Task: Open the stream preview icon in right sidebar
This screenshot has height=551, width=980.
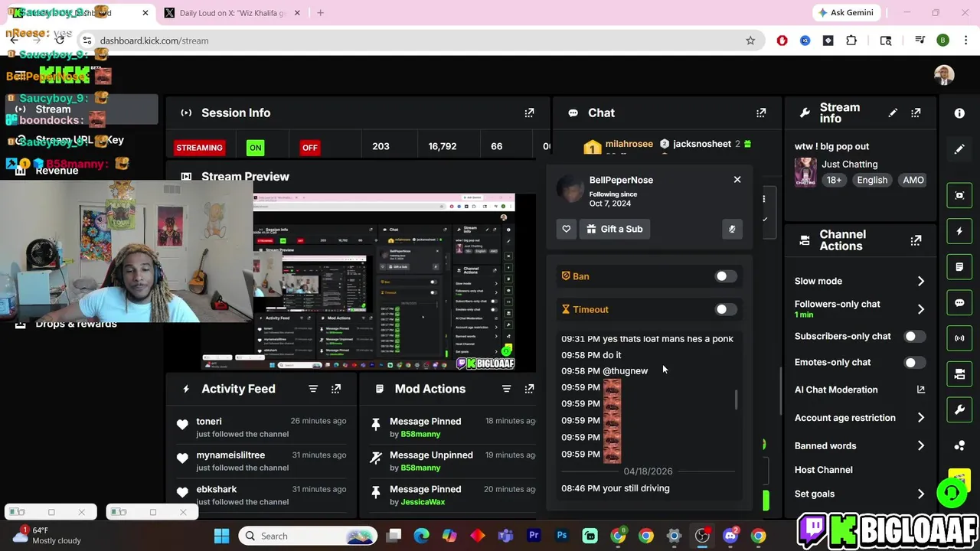Action: 959,195
